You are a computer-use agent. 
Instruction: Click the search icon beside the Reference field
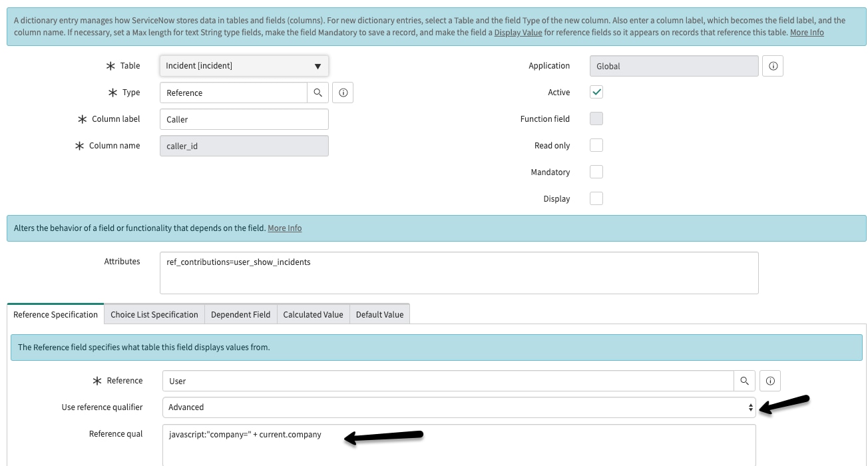744,380
